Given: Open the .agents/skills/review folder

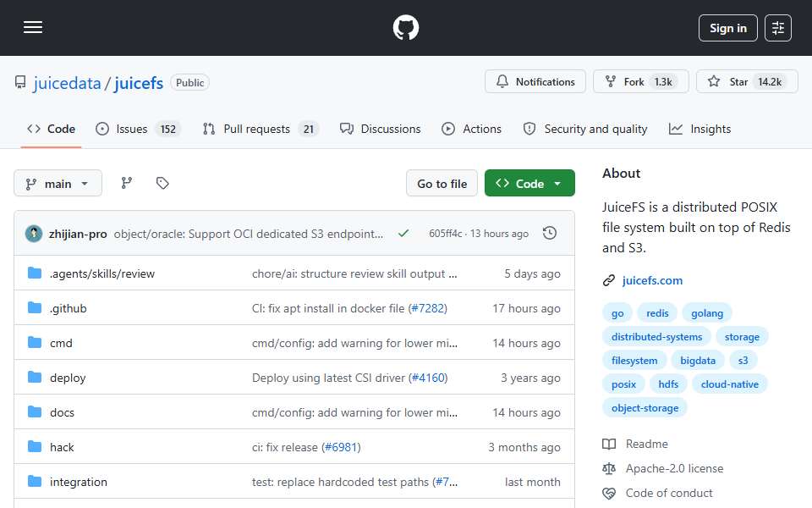Looking at the screenshot, I should click(x=102, y=273).
